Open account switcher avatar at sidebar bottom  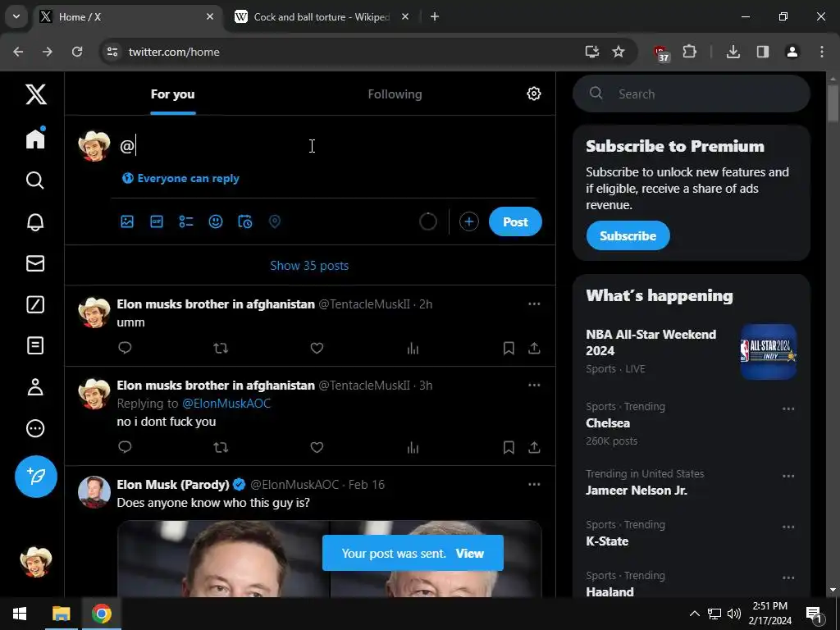[36, 562]
